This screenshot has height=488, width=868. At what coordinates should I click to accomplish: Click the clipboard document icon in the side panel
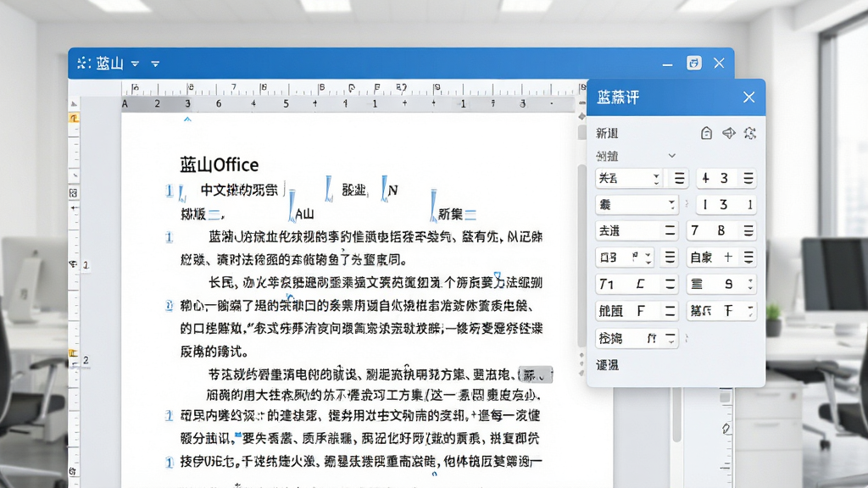(x=706, y=133)
